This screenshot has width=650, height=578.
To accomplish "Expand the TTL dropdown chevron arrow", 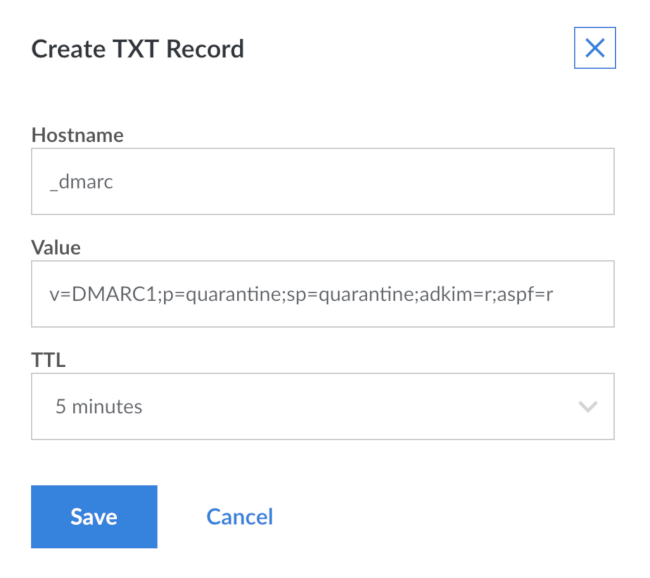I will tap(587, 407).
